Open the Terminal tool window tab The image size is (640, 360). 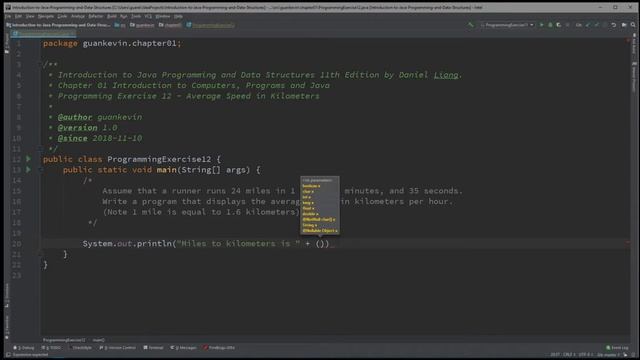[x=153, y=348]
